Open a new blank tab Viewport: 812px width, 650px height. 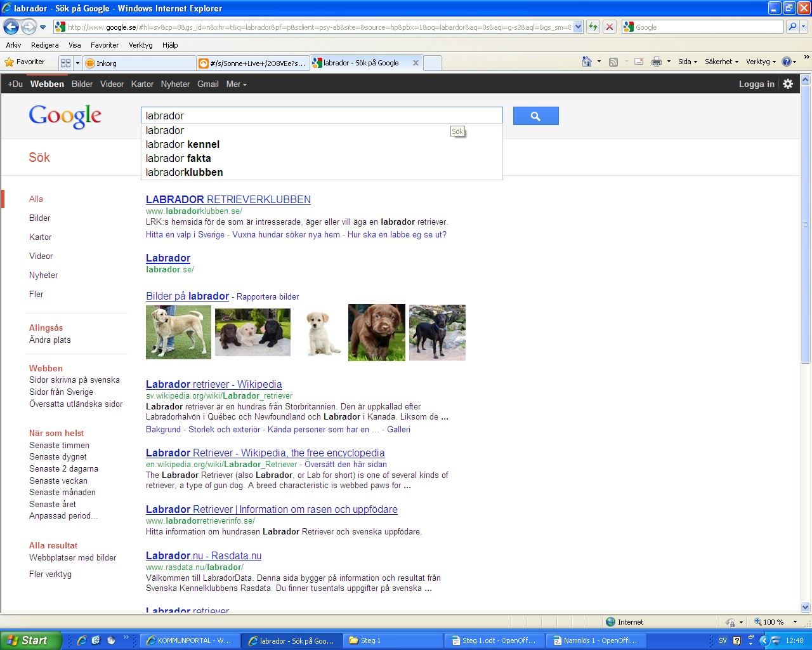(x=432, y=63)
